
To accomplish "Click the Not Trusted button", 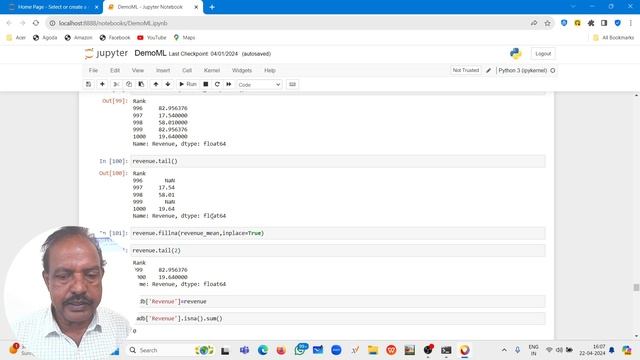I will 466,70.
